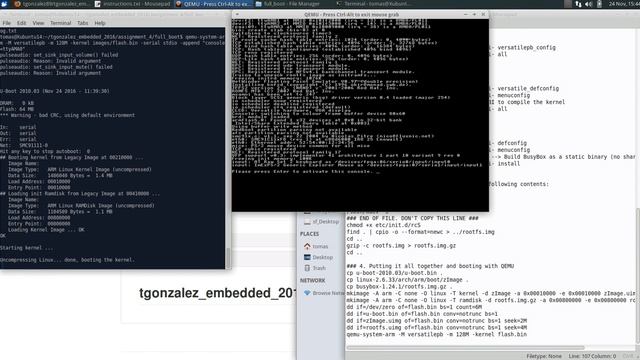Click the sf_Desktop drive icon in the sidebar
The width and height of the screenshot is (640, 360).
pos(307,222)
